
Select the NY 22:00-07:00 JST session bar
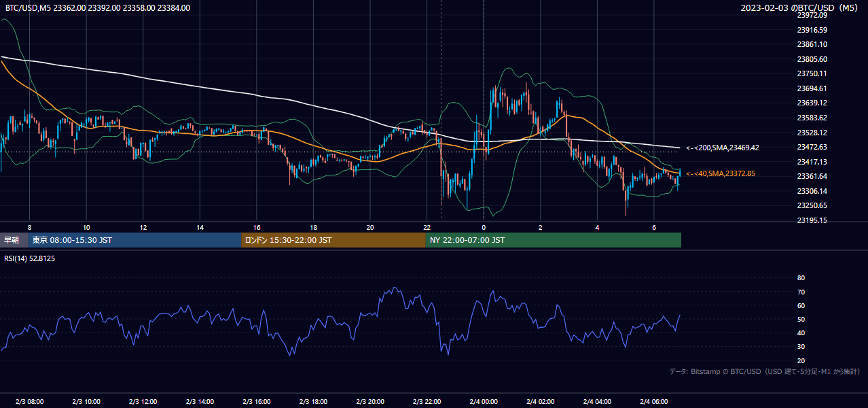554,240
